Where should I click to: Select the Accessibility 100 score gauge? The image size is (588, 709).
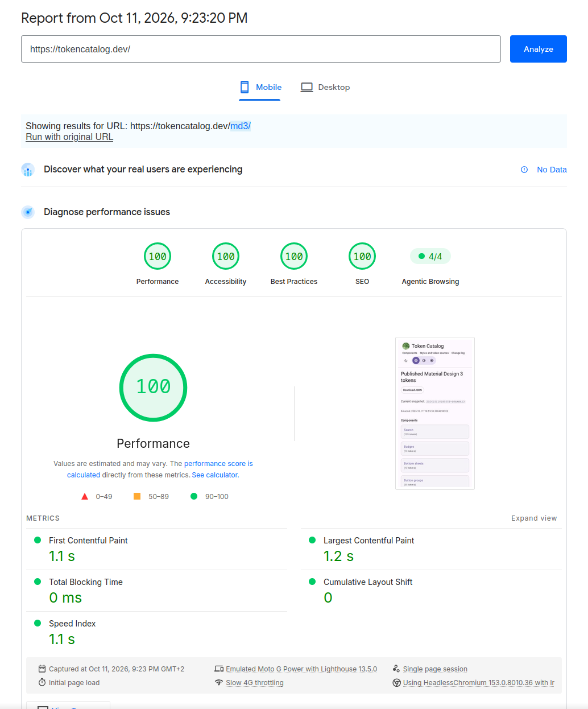coord(226,257)
